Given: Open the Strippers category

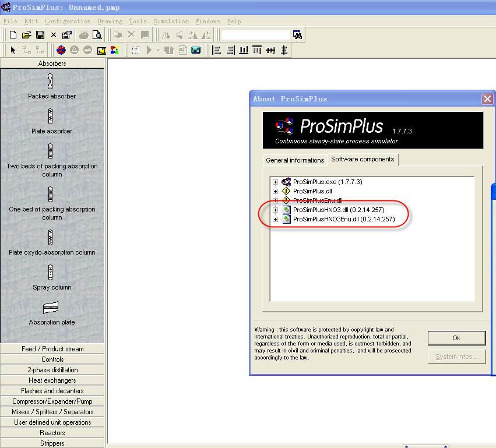Looking at the screenshot, I should [52, 443].
